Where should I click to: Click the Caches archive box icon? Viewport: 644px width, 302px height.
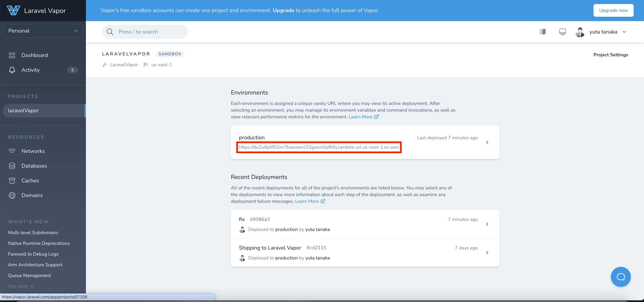(x=12, y=180)
